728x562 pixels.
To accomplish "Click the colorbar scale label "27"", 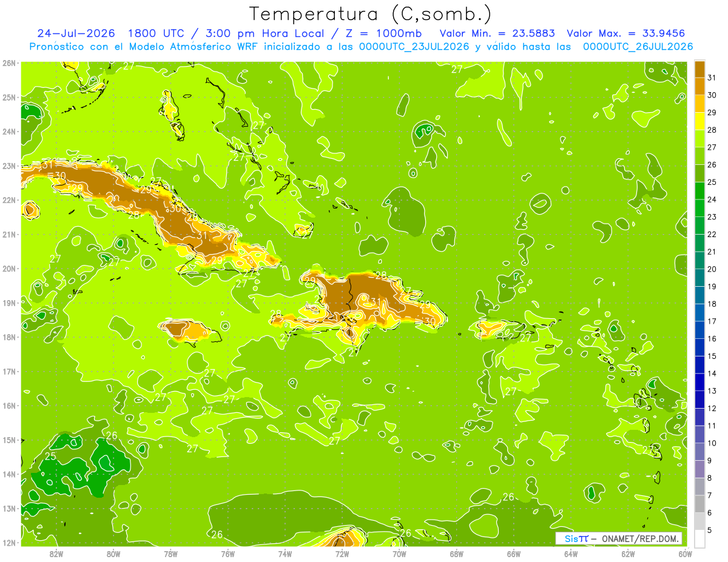I will tap(712, 147).
